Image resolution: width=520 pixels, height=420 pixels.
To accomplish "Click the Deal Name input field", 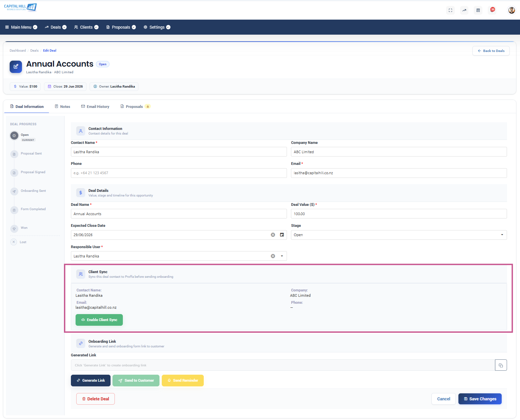I will 179,214.
